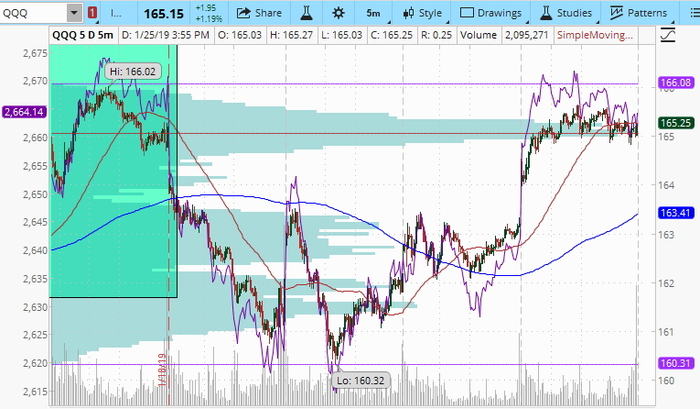Click the flask icon beside the Share button
The image size is (700, 409).
click(x=306, y=13)
